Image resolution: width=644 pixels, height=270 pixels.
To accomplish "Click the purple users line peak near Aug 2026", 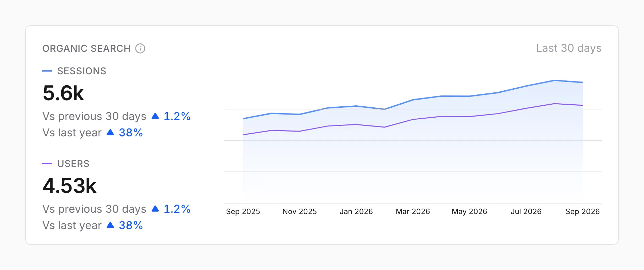I will pos(554,104).
